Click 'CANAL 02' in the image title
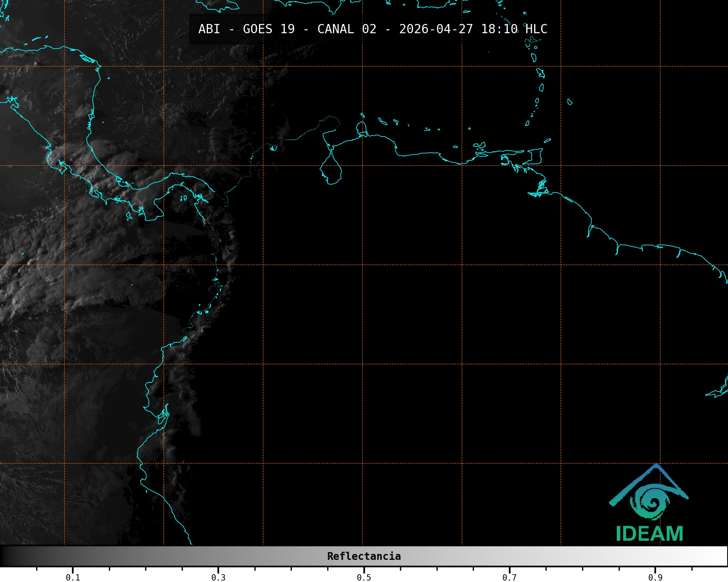 pos(346,29)
